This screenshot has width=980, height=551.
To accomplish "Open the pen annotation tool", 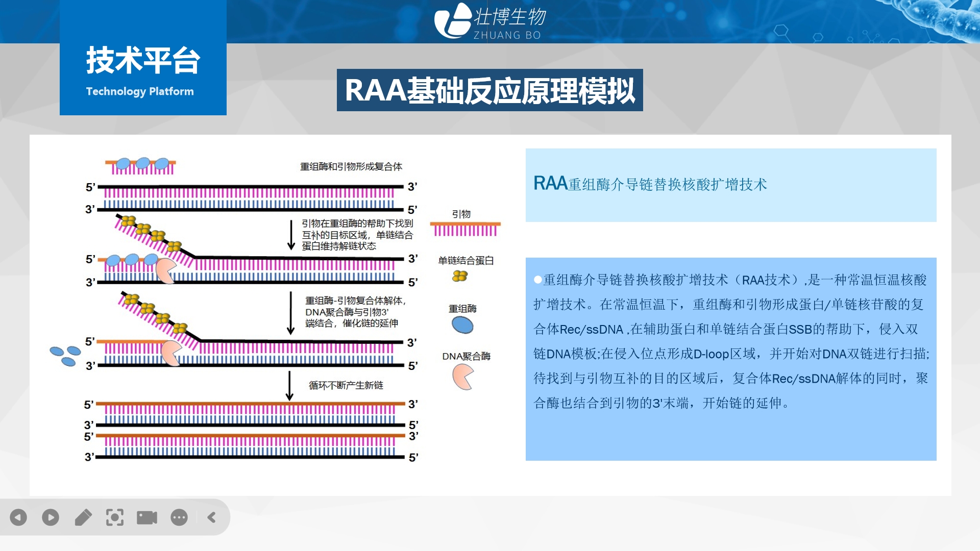I will (x=83, y=517).
